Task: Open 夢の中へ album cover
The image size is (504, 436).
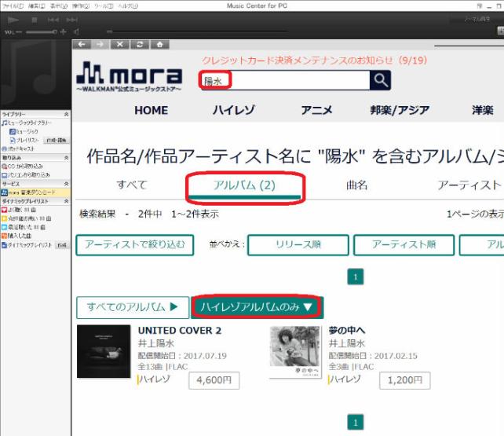Action: 296,351
